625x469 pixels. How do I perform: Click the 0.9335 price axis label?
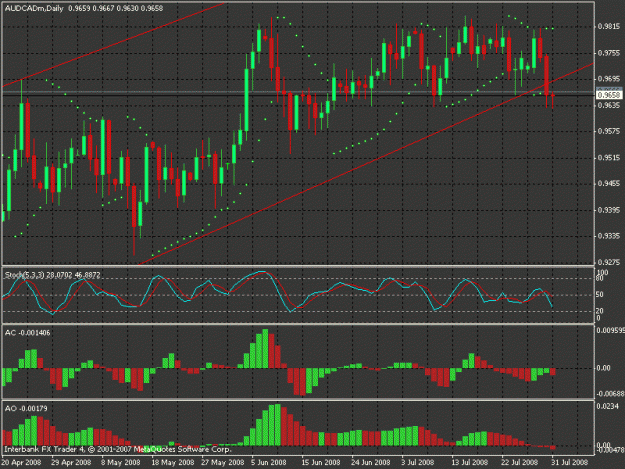608,236
